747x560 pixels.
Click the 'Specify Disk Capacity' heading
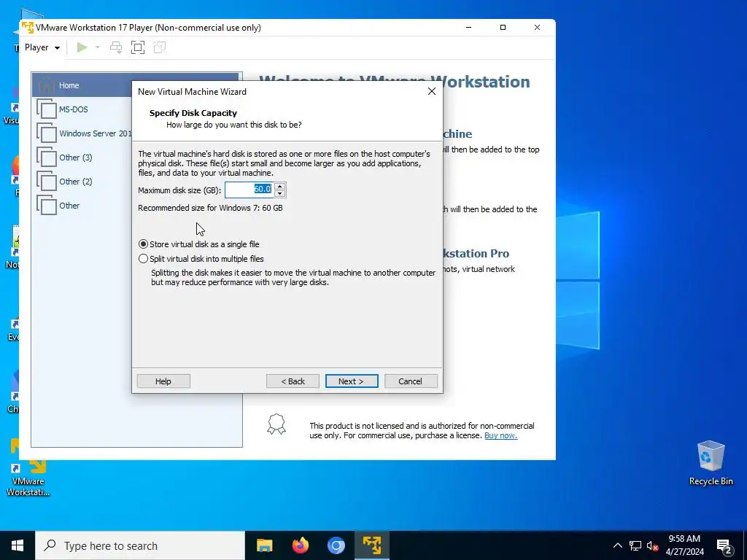click(x=193, y=113)
